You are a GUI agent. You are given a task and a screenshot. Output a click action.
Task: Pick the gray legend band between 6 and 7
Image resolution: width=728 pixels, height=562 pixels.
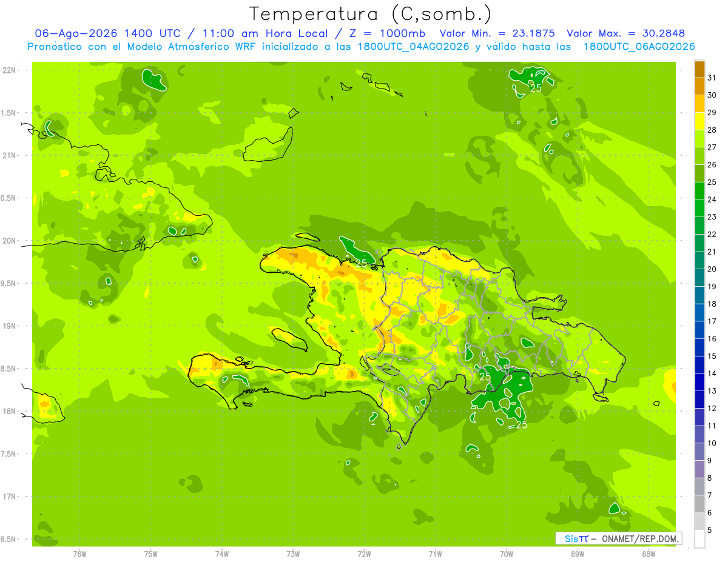[x=699, y=504]
